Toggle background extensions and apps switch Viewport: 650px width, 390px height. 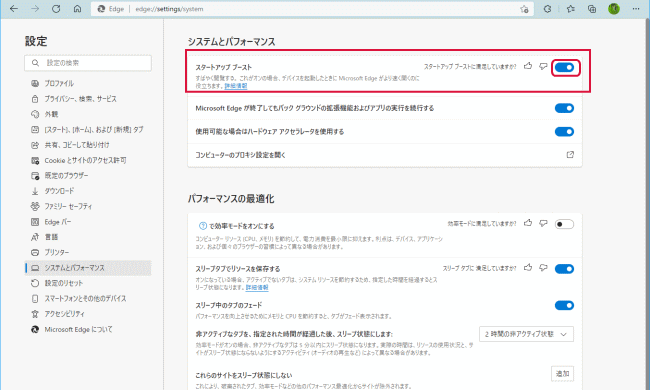pyautogui.click(x=564, y=108)
